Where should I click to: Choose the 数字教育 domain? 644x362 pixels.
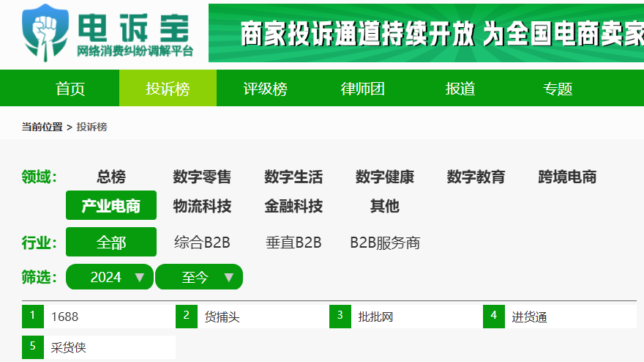pyautogui.click(x=476, y=177)
